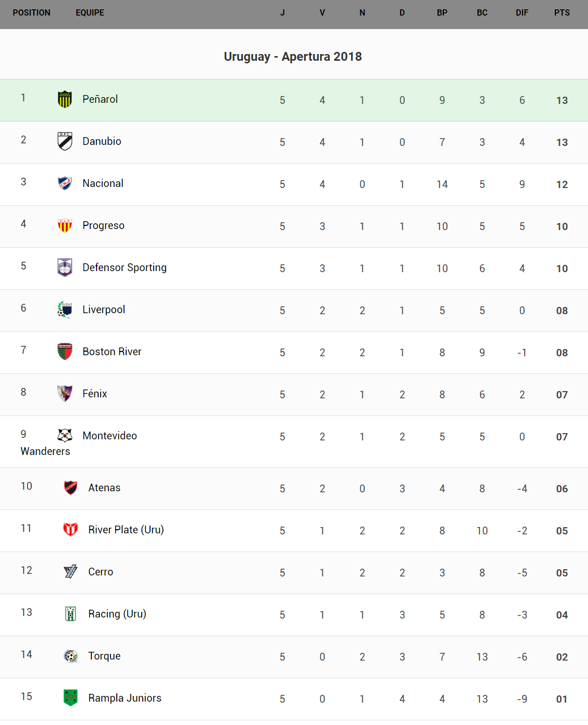Click the Danubio team badge
The height and width of the screenshot is (725, 588).
pos(65,141)
